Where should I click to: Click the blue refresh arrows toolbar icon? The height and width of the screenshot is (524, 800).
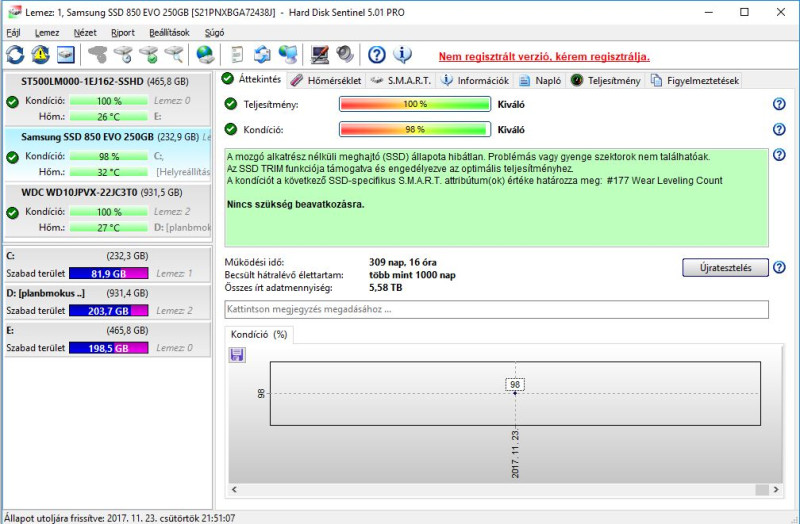[x=15, y=54]
